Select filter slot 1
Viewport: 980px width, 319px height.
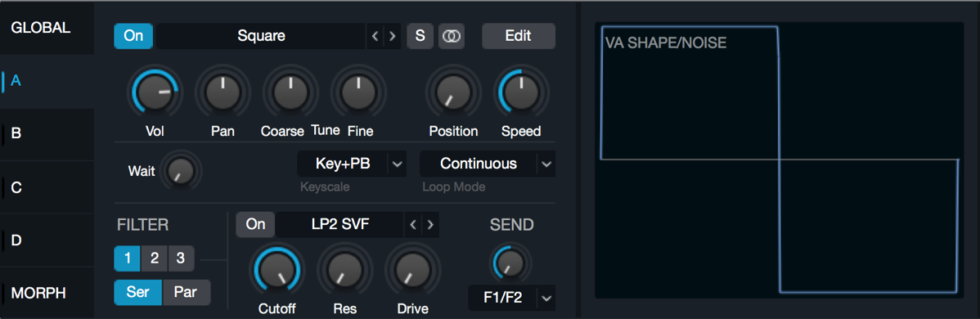pos(127,258)
